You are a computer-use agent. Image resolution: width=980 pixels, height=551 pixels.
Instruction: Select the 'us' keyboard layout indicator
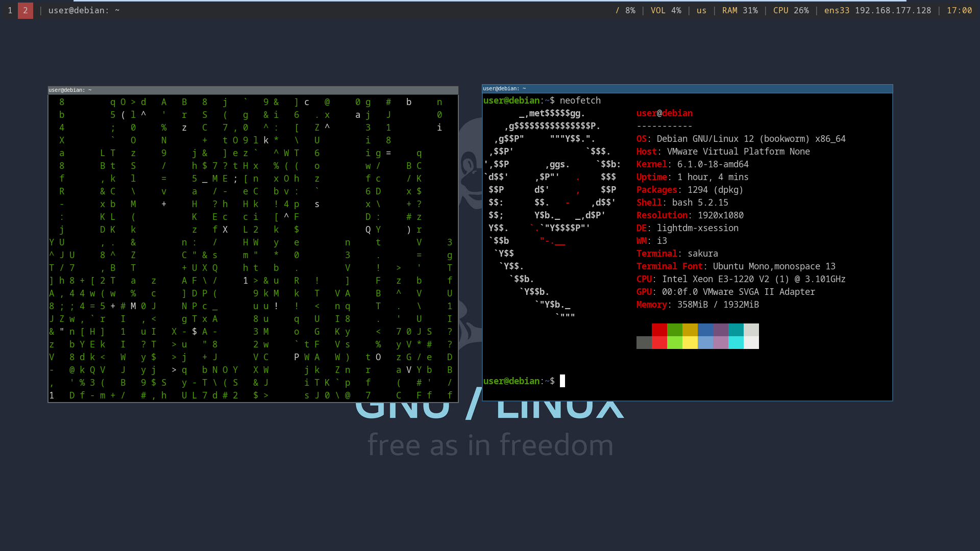[x=701, y=10]
